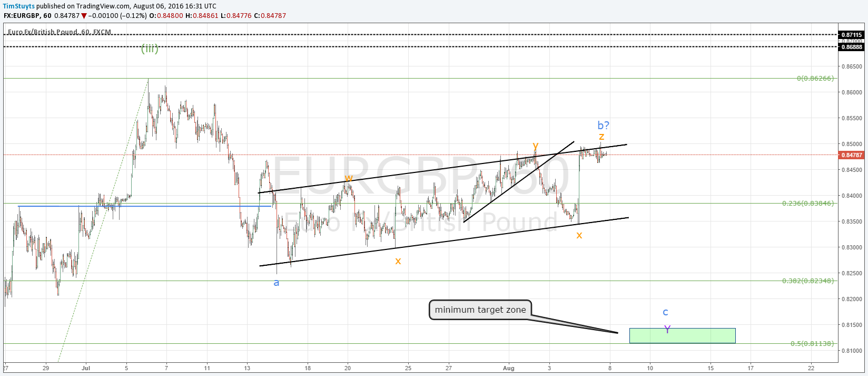This screenshot has height=376, width=868.
Task: Click the blue 'a' wave label
Action: (x=276, y=283)
